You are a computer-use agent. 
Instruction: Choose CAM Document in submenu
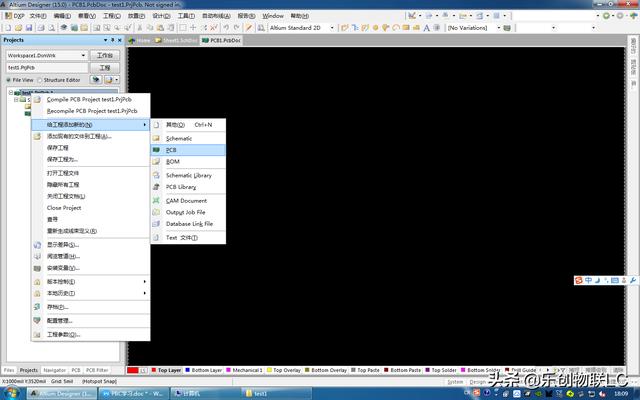click(x=188, y=201)
